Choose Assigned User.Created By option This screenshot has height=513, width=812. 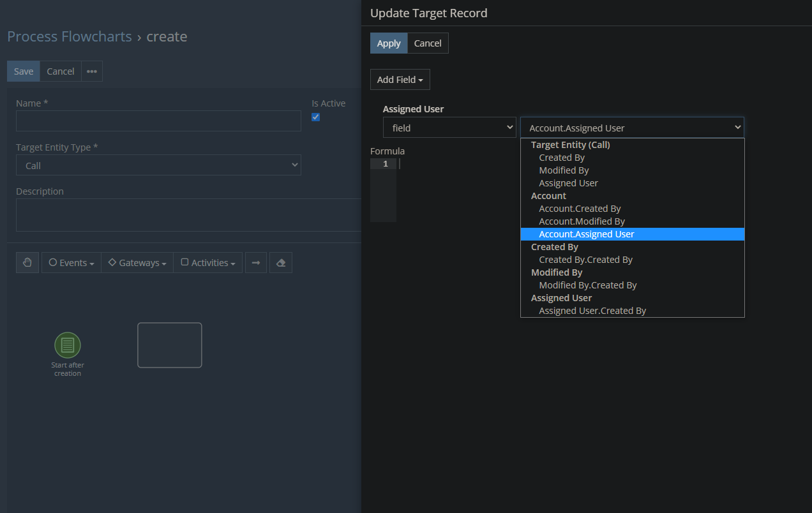click(592, 311)
